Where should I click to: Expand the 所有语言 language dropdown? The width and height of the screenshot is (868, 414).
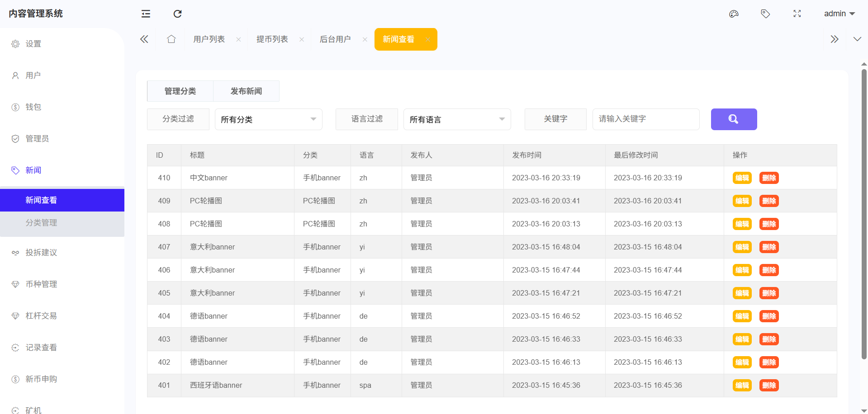coord(457,119)
